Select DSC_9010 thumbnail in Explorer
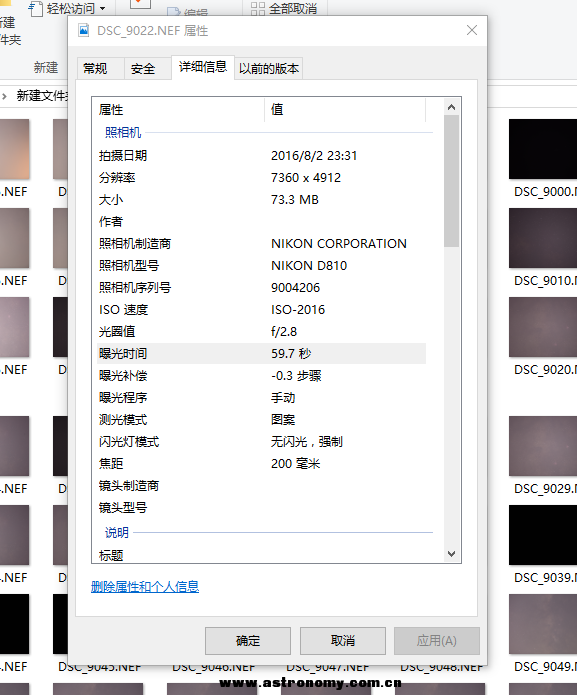 (x=543, y=238)
